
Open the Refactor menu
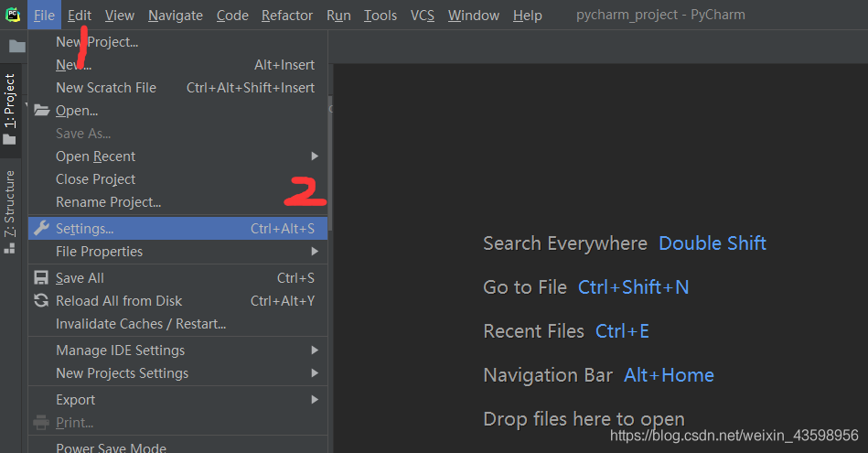(286, 16)
